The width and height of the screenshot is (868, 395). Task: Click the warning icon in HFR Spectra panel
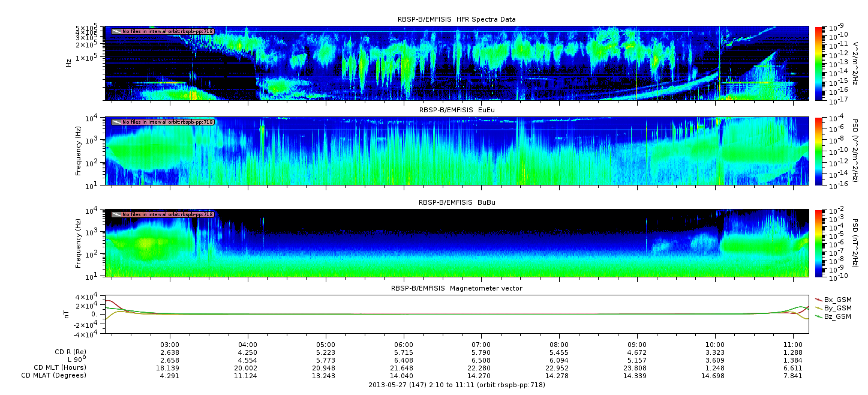pos(116,31)
